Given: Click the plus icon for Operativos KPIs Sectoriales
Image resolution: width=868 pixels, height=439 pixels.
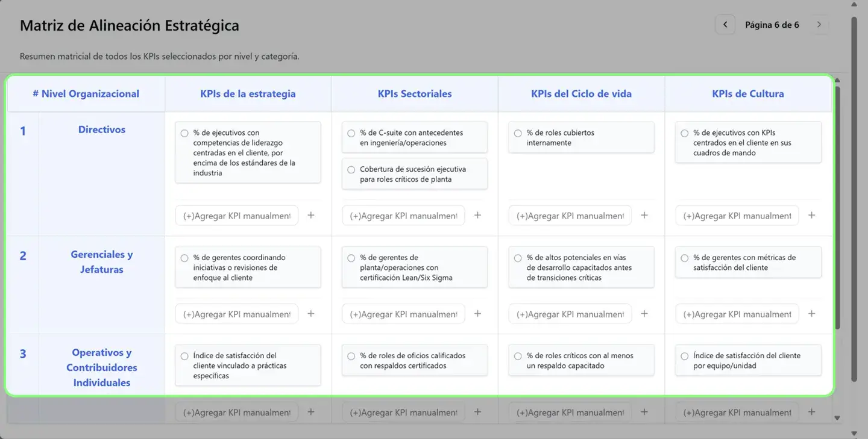Looking at the screenshot, I should pos(477,412).
